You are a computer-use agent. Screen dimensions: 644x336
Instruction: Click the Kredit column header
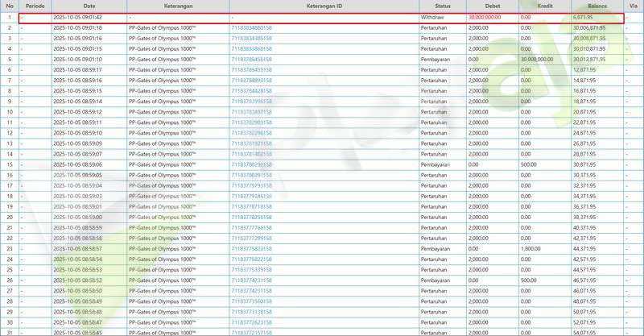click(x=544, y=6)
